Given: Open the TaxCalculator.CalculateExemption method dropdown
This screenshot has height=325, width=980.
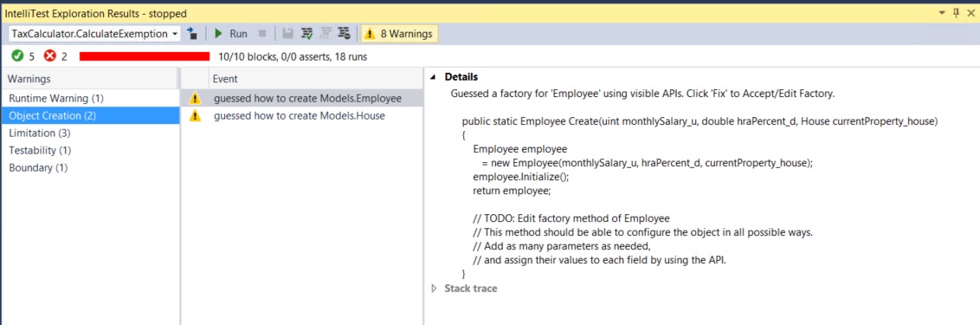Looking at the screenshot, I should (x=94, y=34).
